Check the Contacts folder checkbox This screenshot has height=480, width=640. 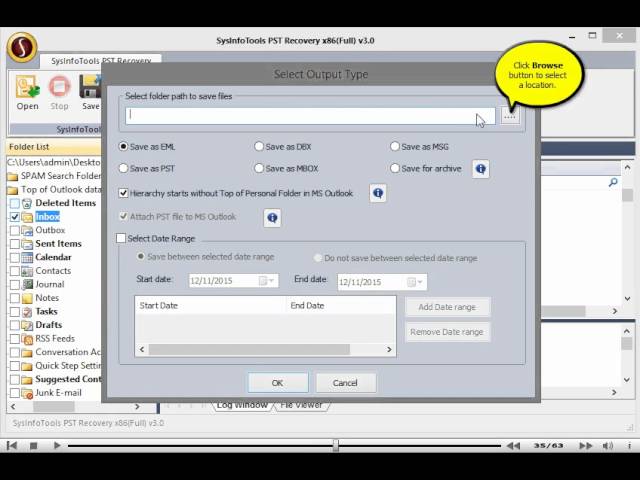tap(15, 271)
